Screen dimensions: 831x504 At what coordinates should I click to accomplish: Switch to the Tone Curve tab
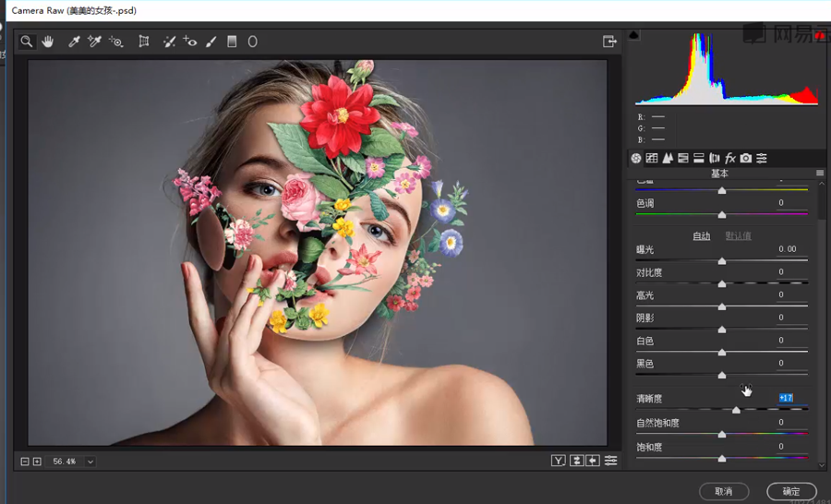point(652,159)
